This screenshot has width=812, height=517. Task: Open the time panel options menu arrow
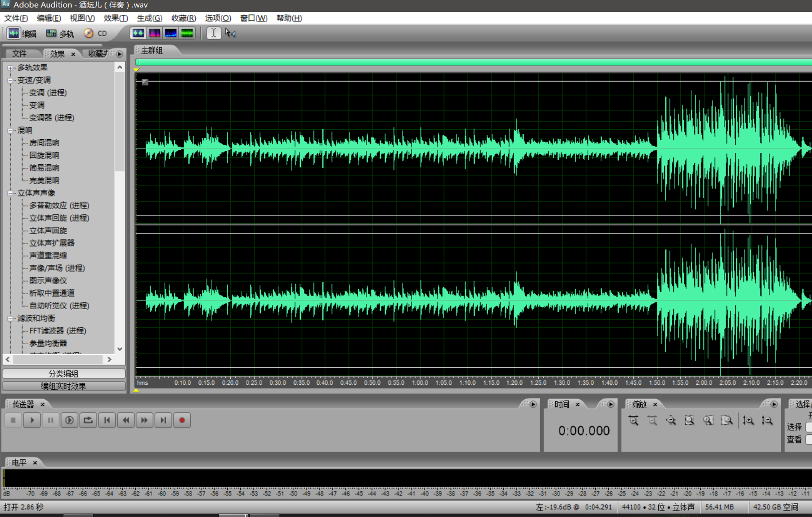(611, 404)
